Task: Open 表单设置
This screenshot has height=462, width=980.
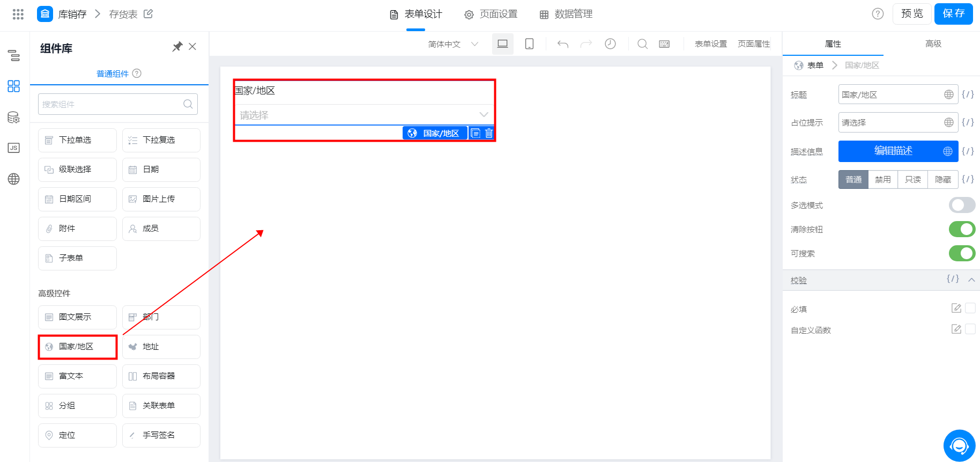Action: [x=711, y=44]
